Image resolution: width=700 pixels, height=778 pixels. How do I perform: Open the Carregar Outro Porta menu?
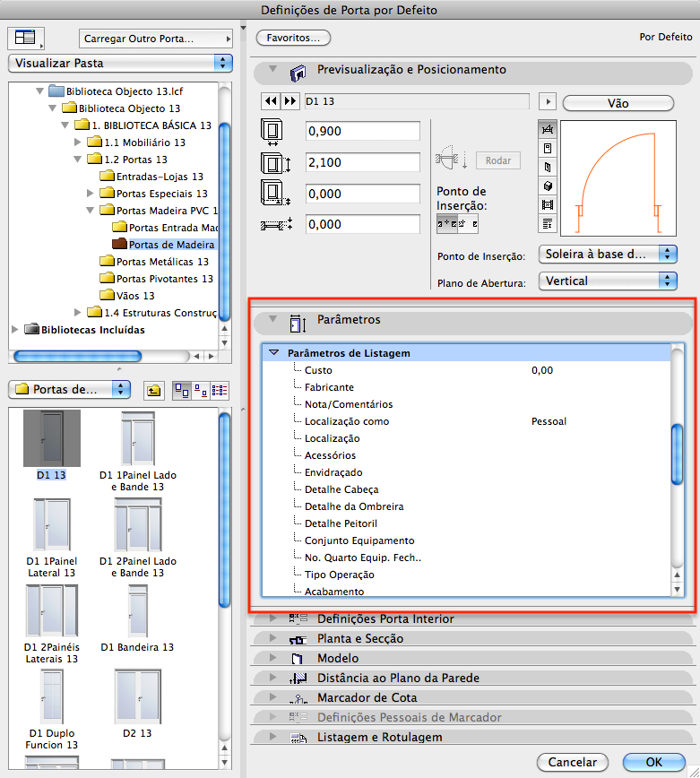(x=156, y=39)
